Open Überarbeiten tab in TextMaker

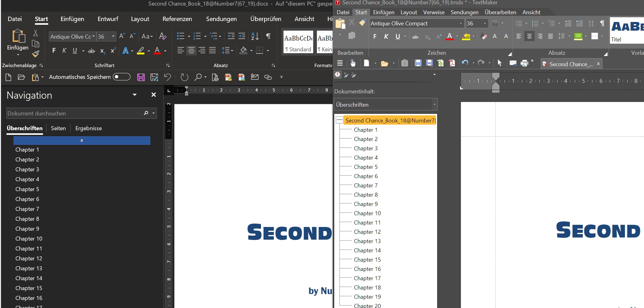(500, 12)
